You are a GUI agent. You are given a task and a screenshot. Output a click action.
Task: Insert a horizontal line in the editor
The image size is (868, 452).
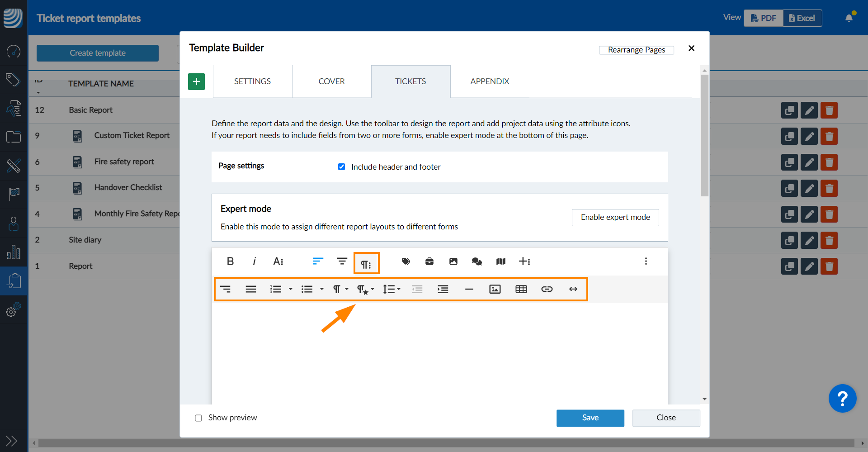click(469, 289)
